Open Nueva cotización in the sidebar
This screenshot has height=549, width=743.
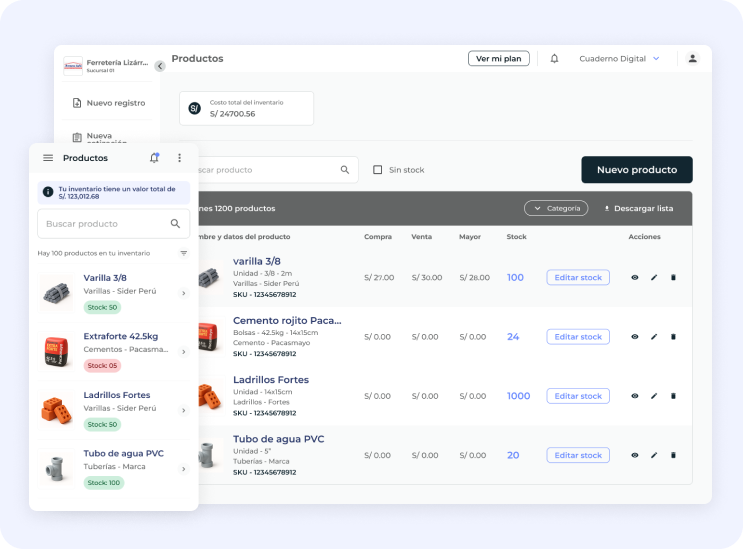pos(100,137)
